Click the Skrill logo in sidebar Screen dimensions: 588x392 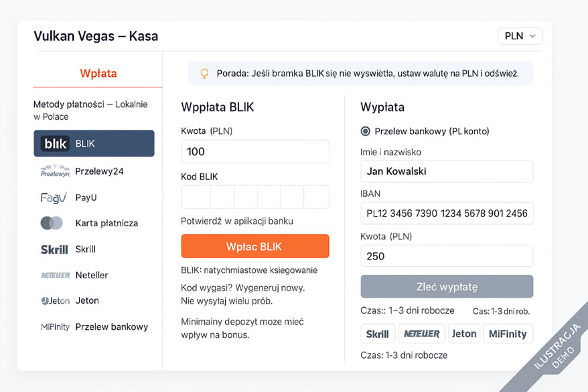coord(54,250)
